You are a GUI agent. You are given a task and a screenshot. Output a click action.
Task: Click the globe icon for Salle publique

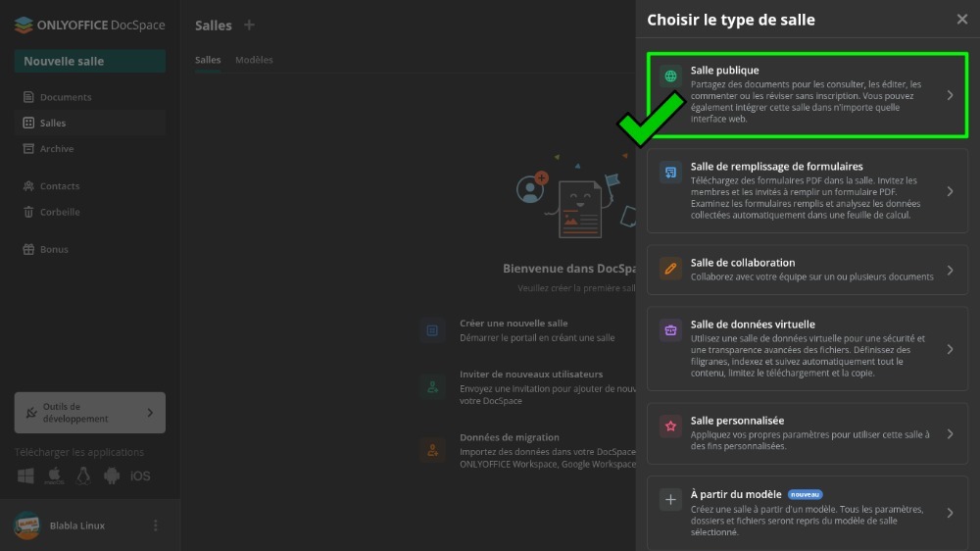(x=670, y=76)
